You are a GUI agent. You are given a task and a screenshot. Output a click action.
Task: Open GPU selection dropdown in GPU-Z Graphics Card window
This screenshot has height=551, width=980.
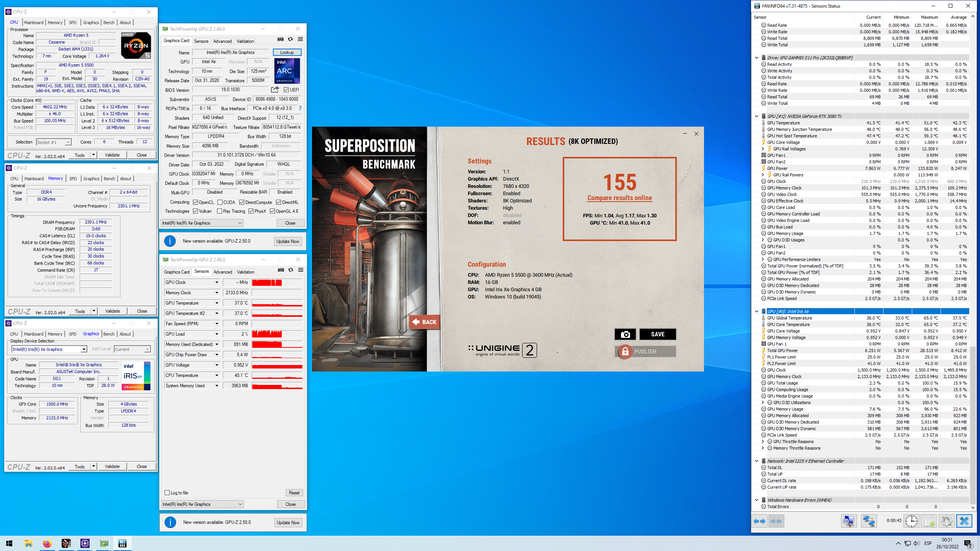(x=202, y=223)
